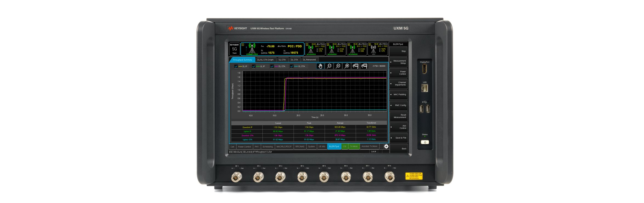Select the pan hand tool

[320, 66]
